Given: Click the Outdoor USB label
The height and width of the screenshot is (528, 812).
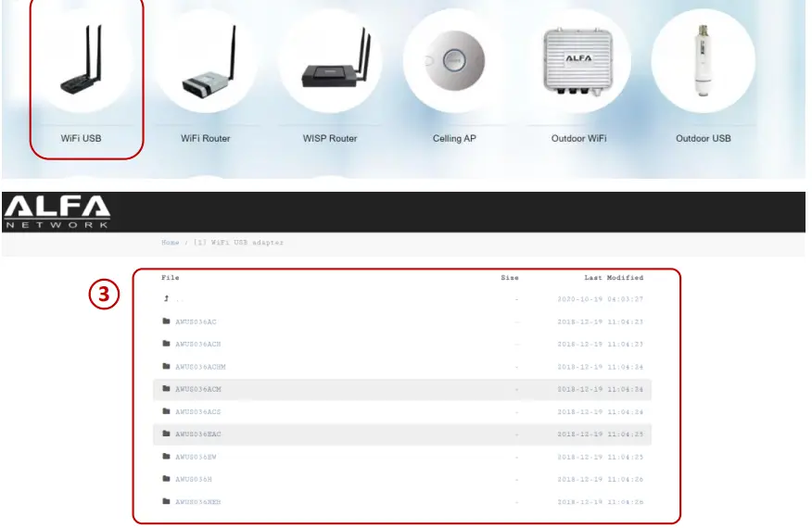Looking at the screenshot, I should point(704,138).
